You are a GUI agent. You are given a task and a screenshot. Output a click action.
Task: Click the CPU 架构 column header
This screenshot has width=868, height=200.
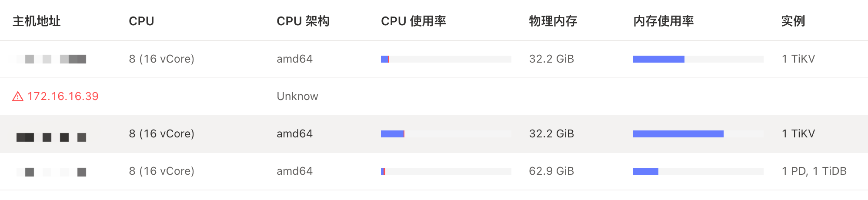click(303, 21)
